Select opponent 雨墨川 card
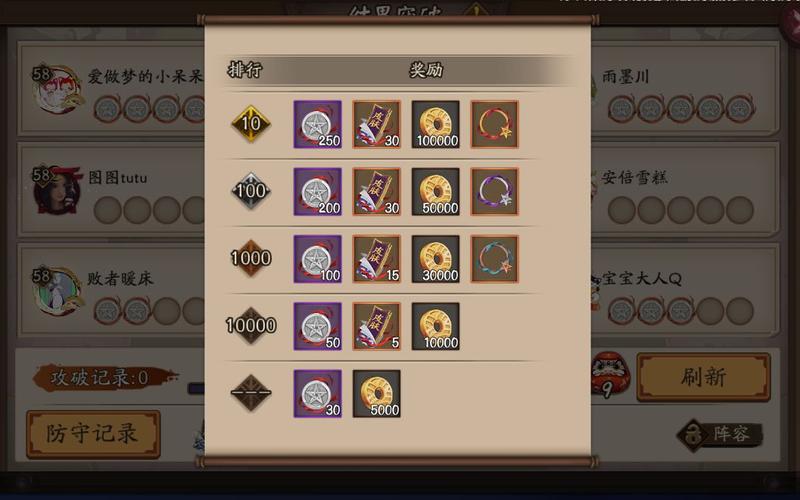800x500 pixels. 685,89
